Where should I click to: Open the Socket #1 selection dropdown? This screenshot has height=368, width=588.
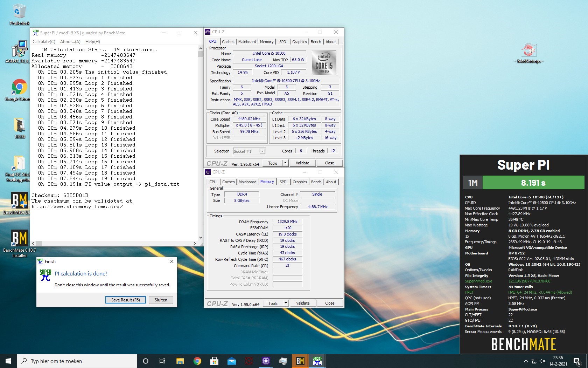pos(249,151)
